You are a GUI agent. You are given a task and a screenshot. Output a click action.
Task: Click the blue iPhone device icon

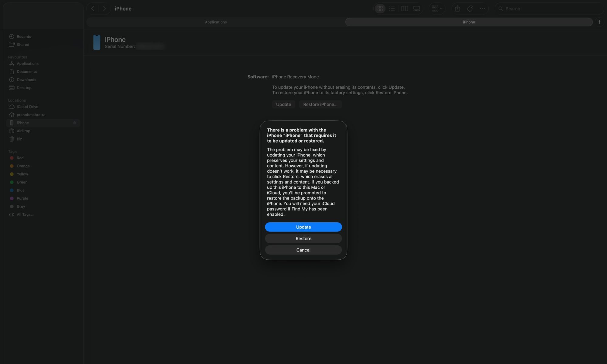click(x=97, y=42)
